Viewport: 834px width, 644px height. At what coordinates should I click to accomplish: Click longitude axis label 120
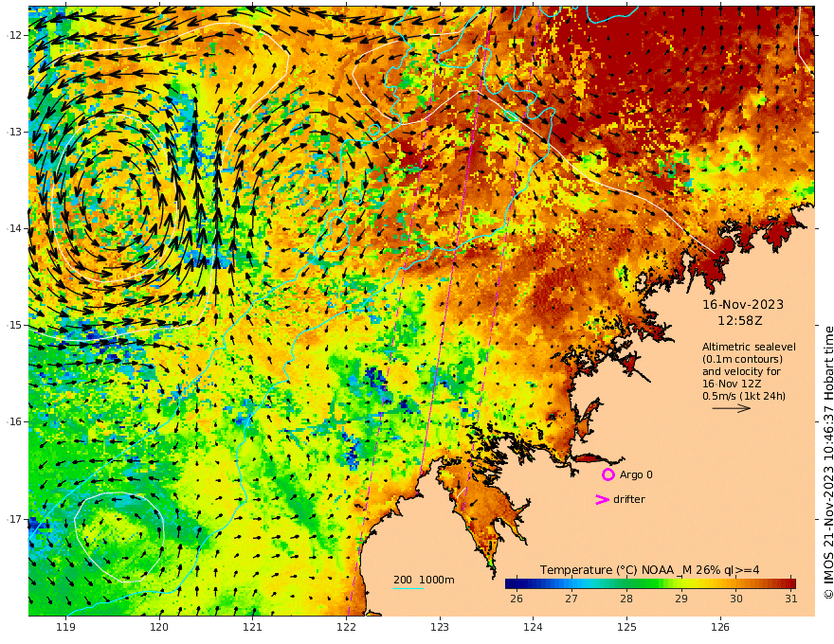coord(159,628)
